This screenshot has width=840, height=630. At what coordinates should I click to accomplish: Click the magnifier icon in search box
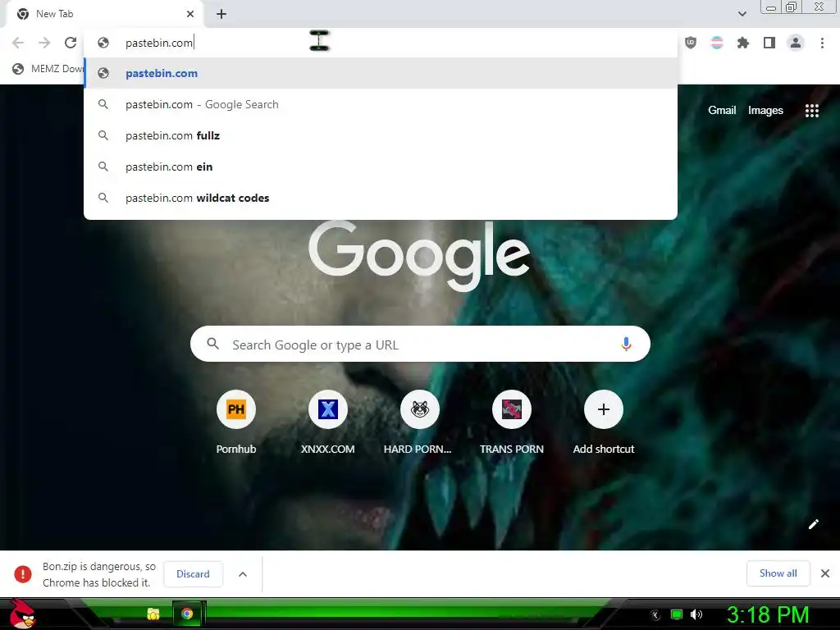point(212,344)
